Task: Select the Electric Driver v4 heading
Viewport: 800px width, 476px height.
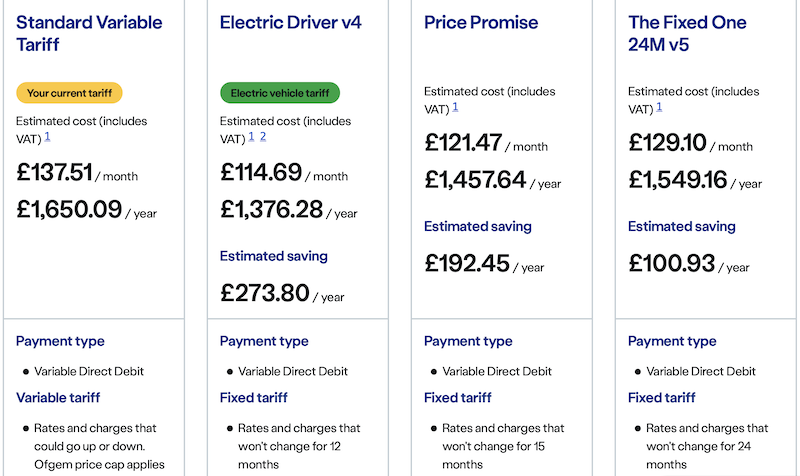Action: click(x=291, y=22)
